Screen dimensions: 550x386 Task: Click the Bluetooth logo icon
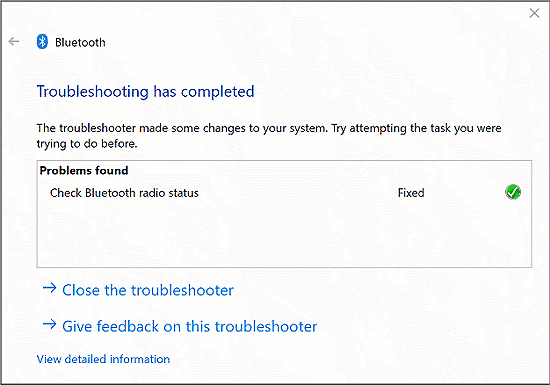coord(42,42)
